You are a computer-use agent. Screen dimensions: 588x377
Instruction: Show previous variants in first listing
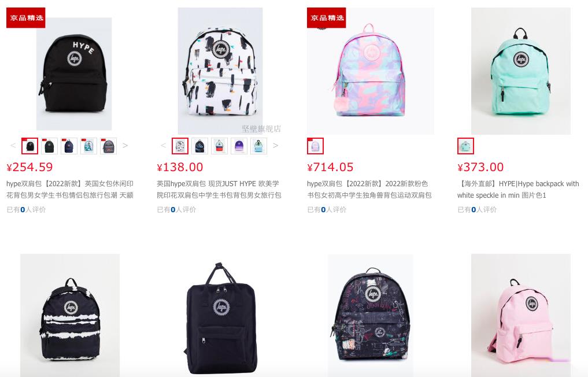[13, 146]
